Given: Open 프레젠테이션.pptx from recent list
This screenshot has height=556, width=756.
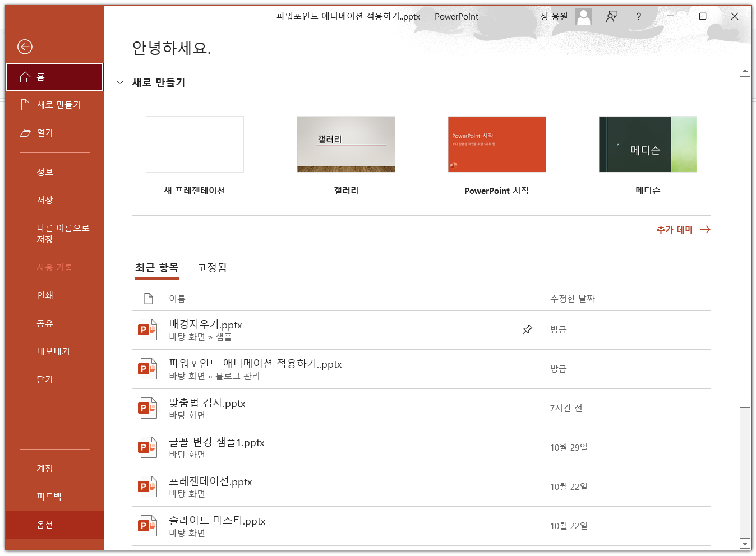Looking at the screenshot, I should (x=421, y=487).
